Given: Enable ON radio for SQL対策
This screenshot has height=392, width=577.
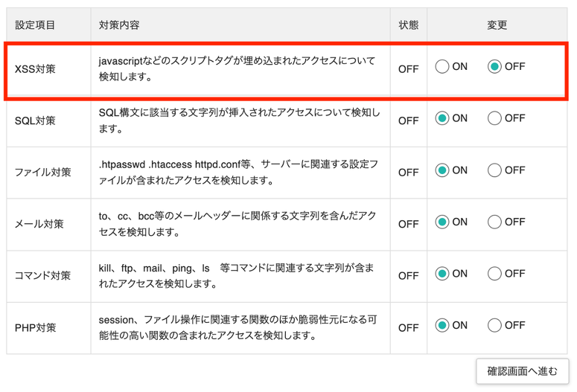Looking at the screenshot, I should click(x=442, y=118).
